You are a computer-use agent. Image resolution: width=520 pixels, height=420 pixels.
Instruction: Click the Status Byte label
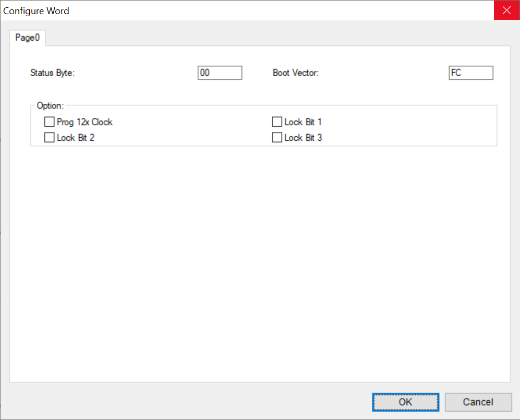pyautogui.click(x=52, y=73)
